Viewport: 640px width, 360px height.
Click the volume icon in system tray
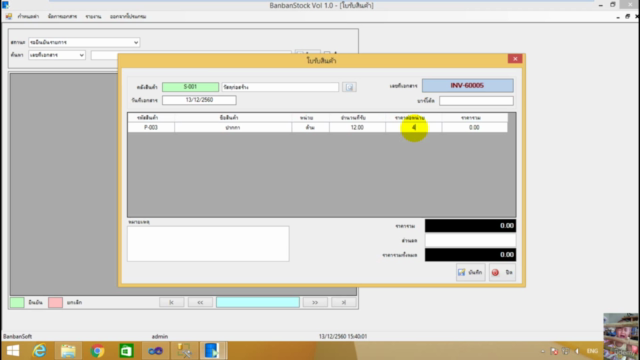[577, 351]
